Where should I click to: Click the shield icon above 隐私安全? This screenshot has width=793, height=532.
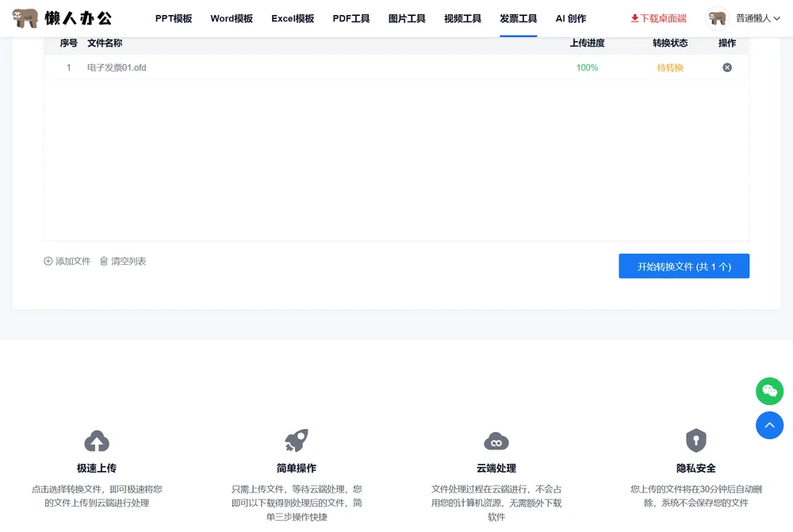[x=696, y=441]
